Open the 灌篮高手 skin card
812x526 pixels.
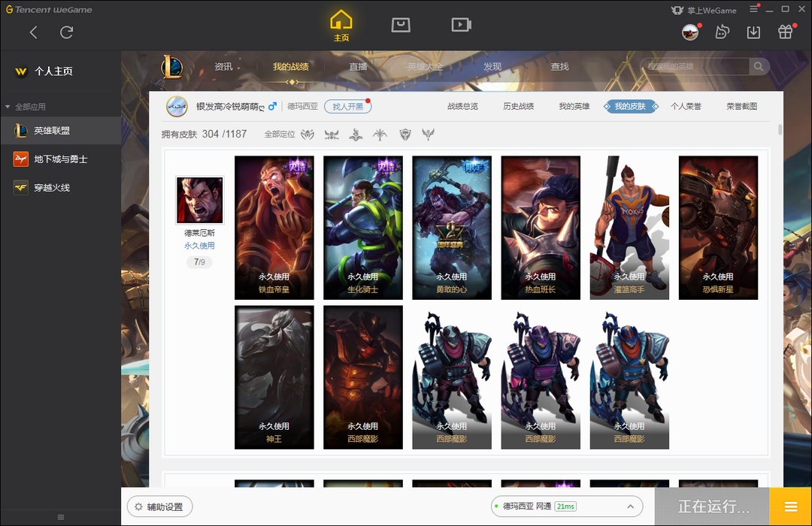click(629, 228)
